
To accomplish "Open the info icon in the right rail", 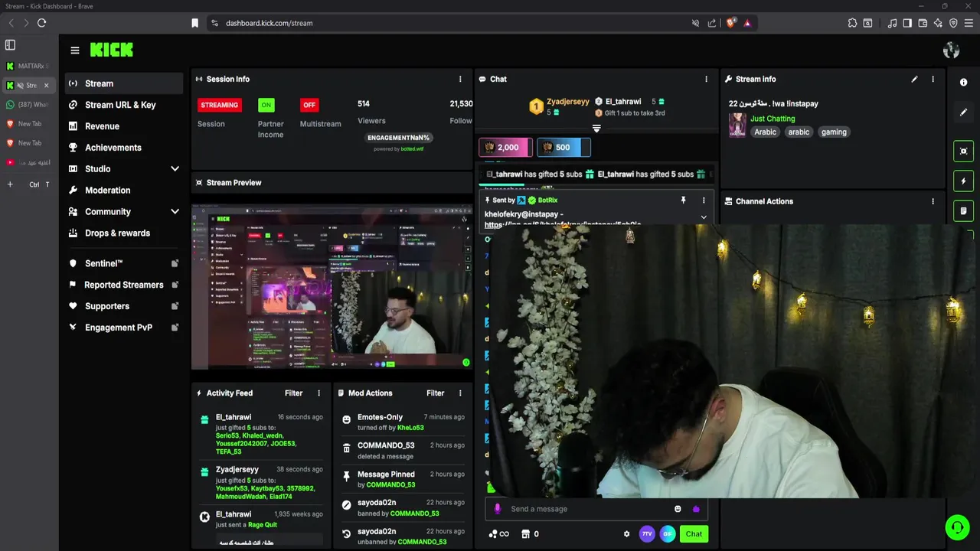I will pos(963,83).
